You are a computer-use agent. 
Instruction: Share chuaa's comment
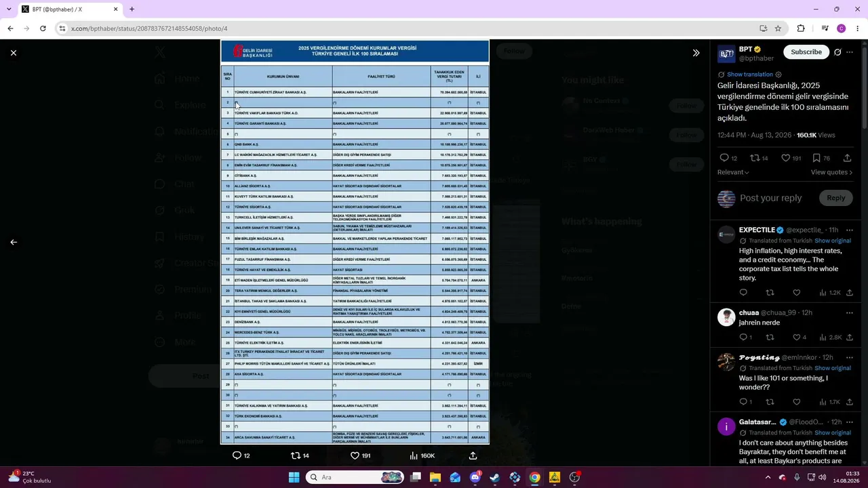pyautogui.click(x=850, y=337)
